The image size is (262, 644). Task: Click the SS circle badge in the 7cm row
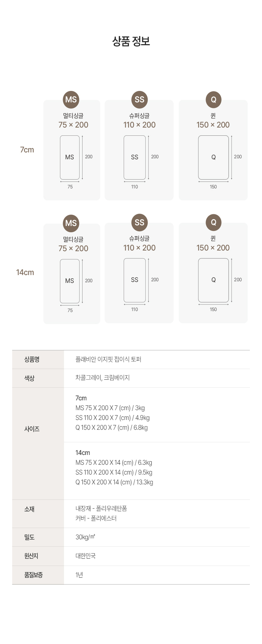coord(140,99)
